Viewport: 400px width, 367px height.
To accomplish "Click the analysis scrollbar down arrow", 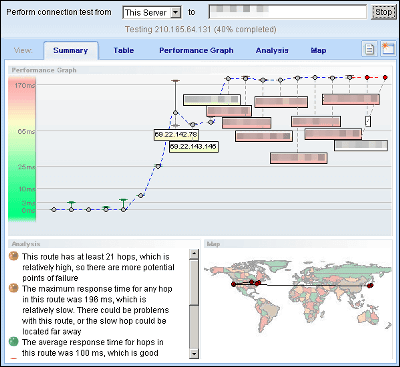I will 194,353.
